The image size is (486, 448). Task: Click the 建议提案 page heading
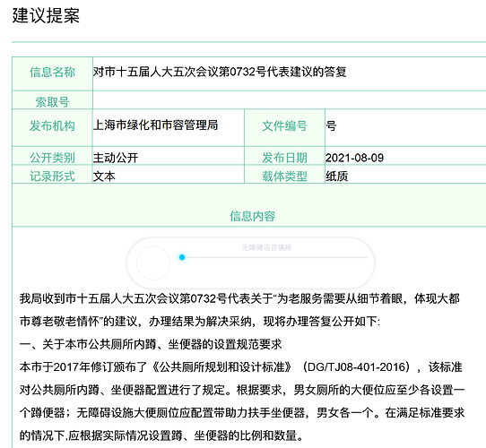click(x=46, y=15)
